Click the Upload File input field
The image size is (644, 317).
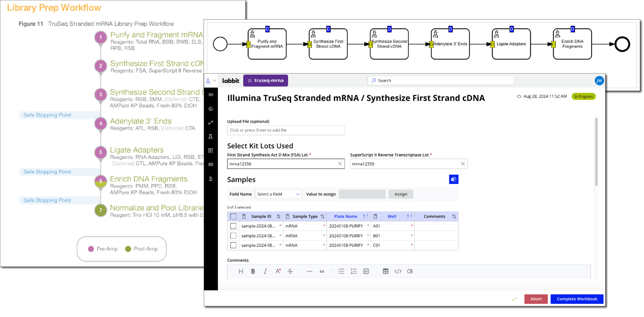point(286,130)
